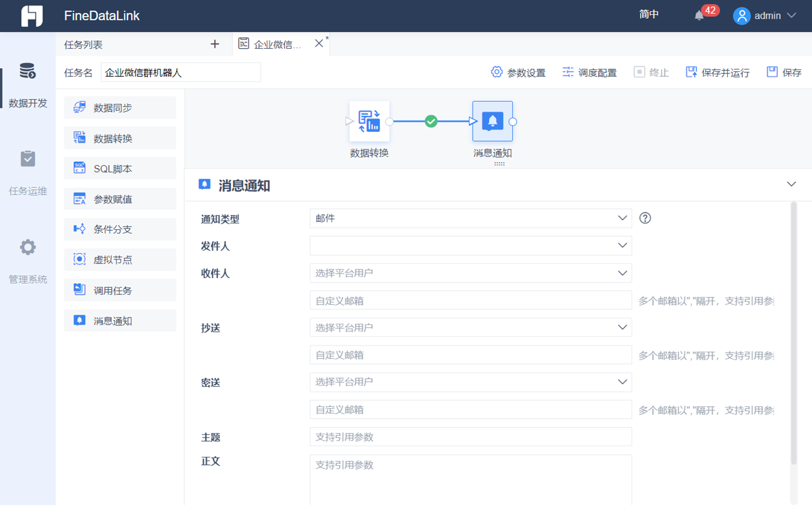
Task: Click the 保存 button
Action: click(784, 72)
